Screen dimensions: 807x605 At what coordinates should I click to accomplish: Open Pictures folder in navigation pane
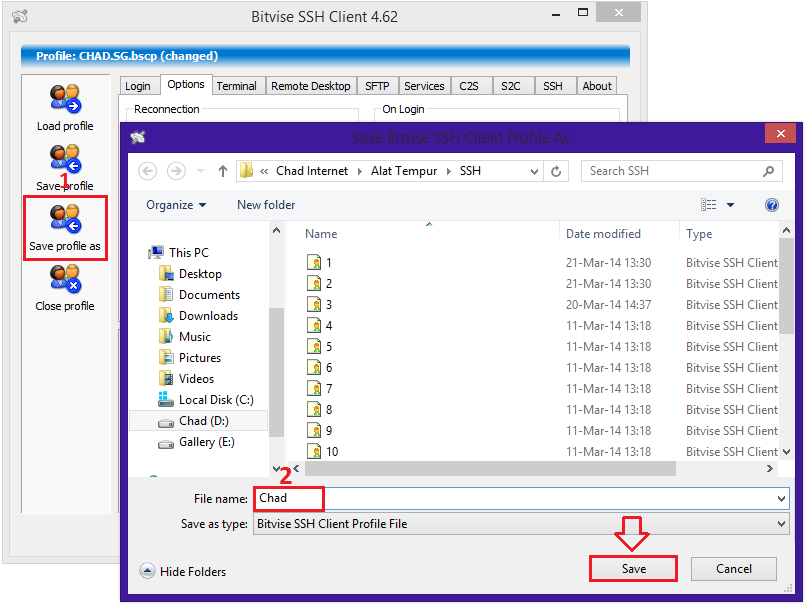(190, 358)
